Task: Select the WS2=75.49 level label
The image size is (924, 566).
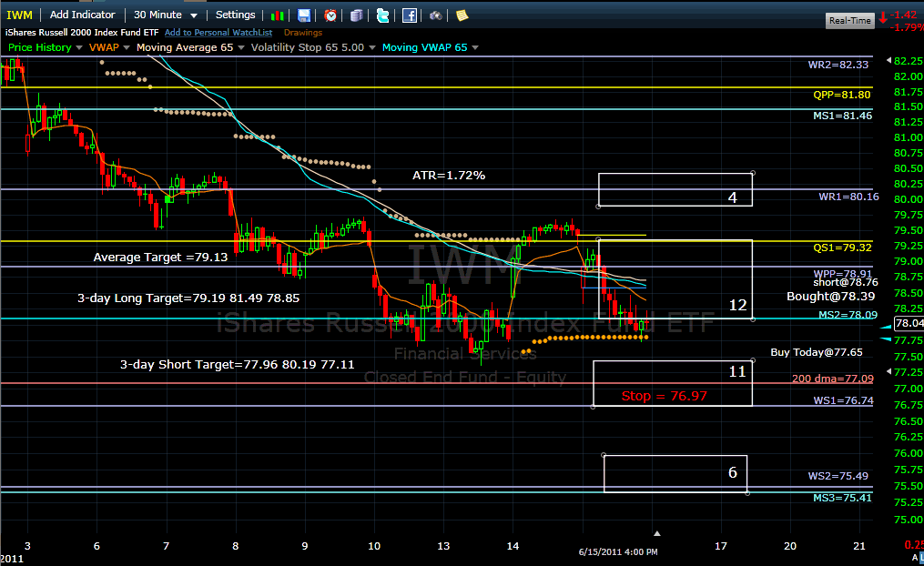Action: (838, 476)
